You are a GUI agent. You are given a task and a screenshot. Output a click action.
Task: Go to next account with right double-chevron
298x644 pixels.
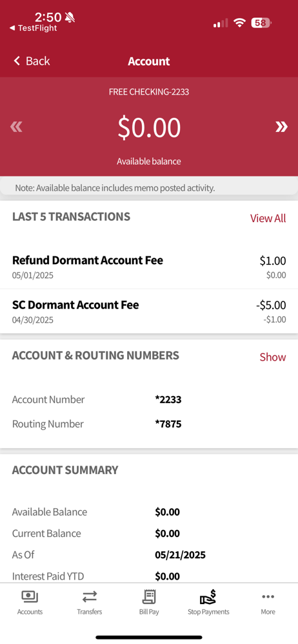281,128
